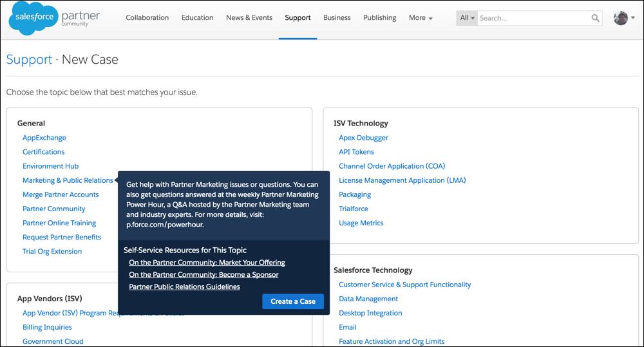Click the 'General' section heading
644x347 pixels.
tap(31, 123)
